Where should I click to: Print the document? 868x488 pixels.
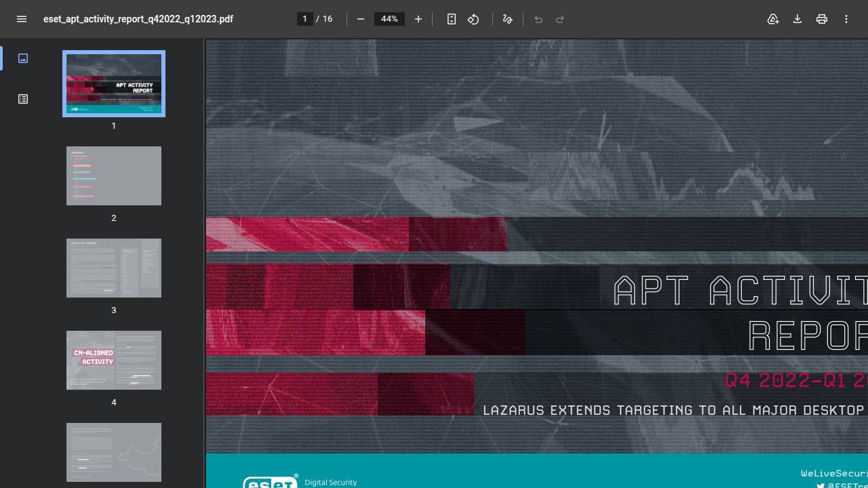822,19
